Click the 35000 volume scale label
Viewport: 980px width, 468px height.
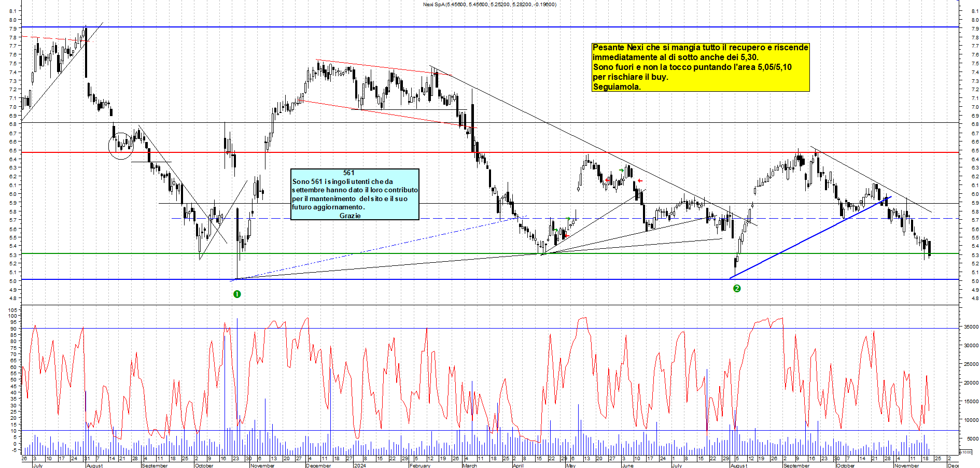pyautogui.click(x=971, y=327)
